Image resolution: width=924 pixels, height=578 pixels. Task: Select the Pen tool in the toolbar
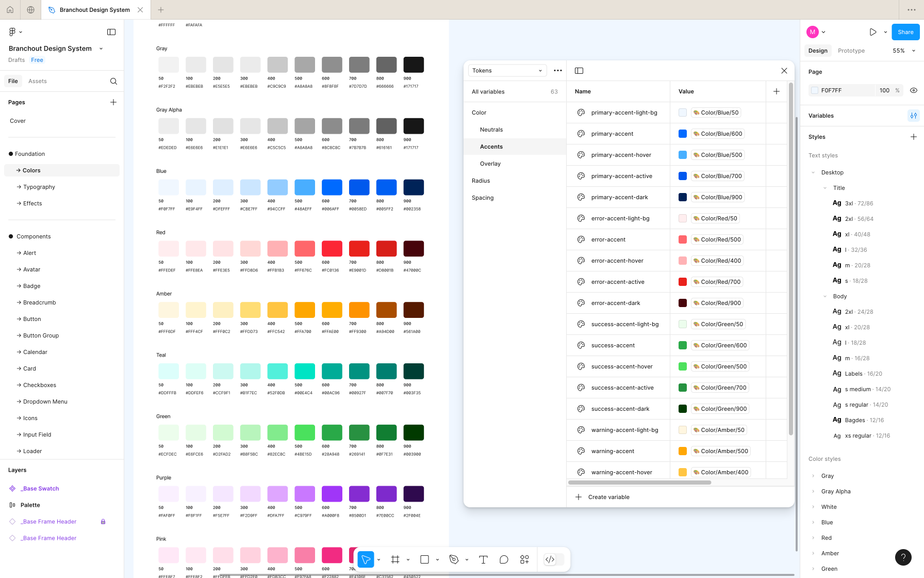454,559
